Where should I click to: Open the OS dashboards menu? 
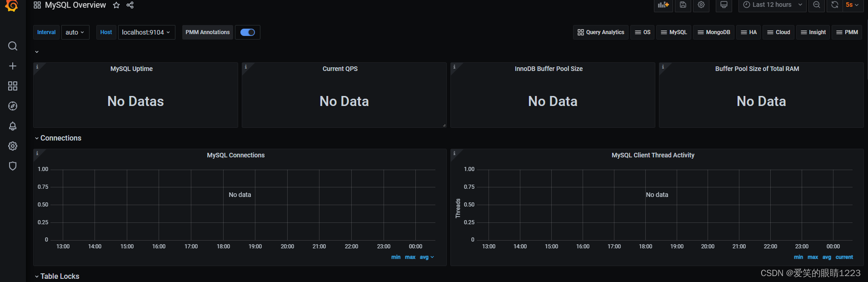642,32
